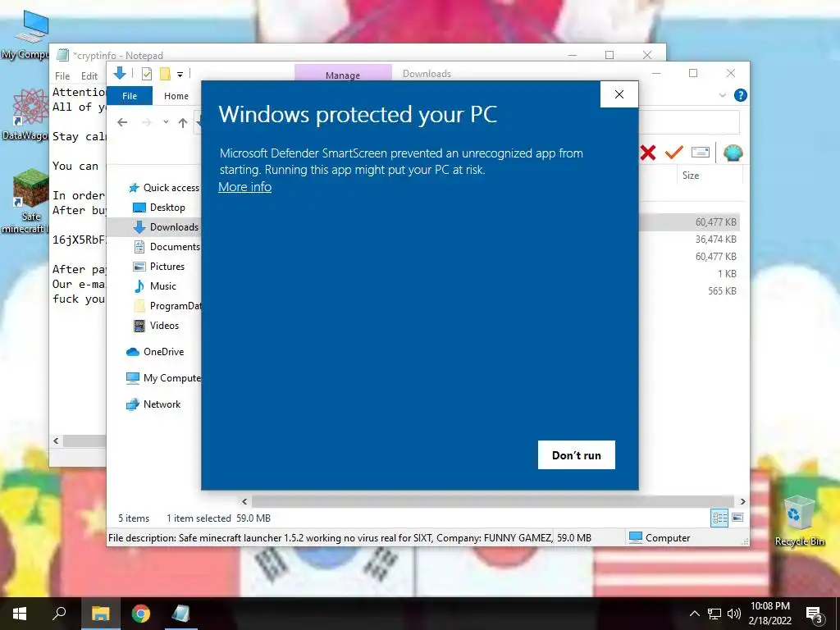
Task: Click the Explorer horizontal scrollbar track
Action: pyautogui.click(x=492, y=501)
